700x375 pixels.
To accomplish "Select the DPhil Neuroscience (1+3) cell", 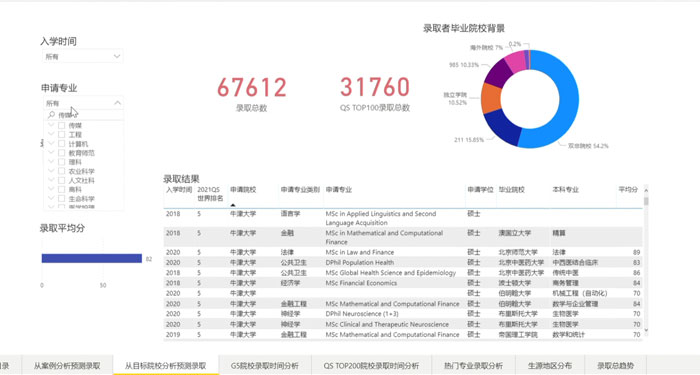I will [362, 314].
